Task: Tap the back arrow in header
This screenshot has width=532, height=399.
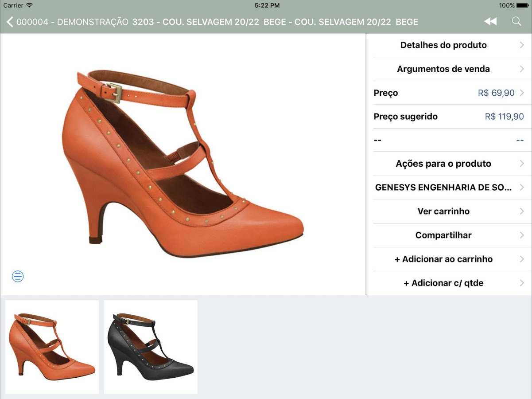Action: point(10,22)
